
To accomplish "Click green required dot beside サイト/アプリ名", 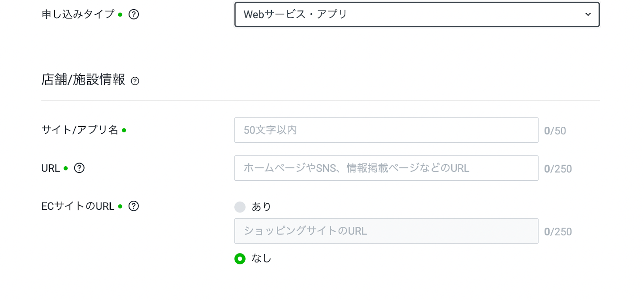I will point(124,130).
